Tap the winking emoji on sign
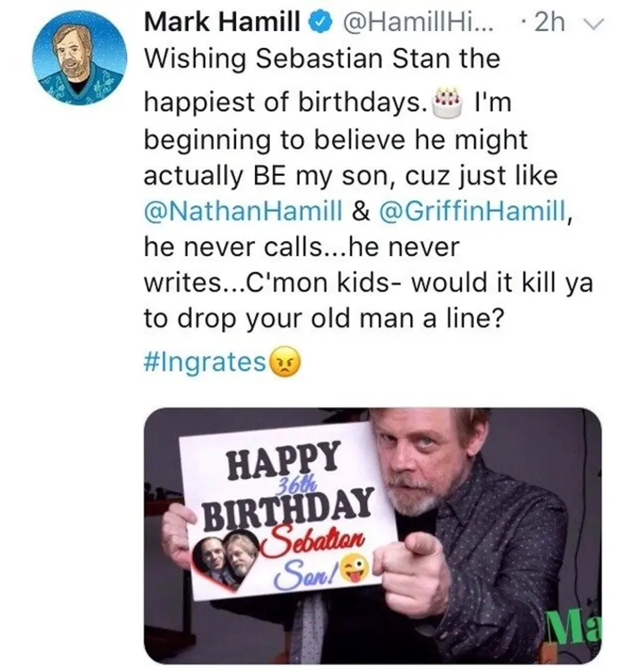The image size is (634, 672). click(x=354, y=568)
